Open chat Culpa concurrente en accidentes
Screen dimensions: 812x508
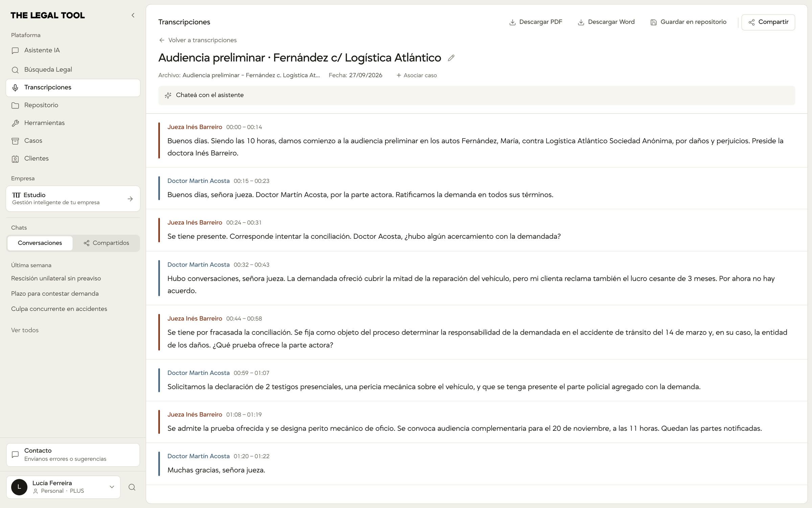[59, 309]
